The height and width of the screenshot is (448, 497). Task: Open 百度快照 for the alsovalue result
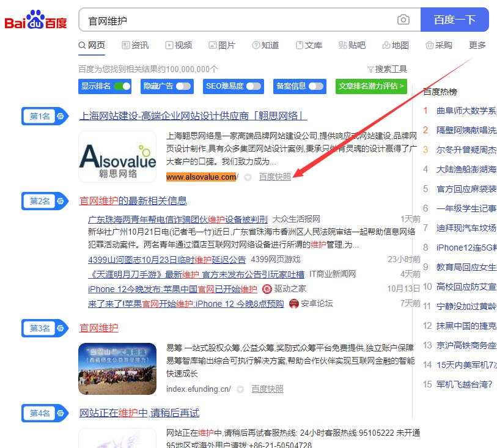point(275,177)
